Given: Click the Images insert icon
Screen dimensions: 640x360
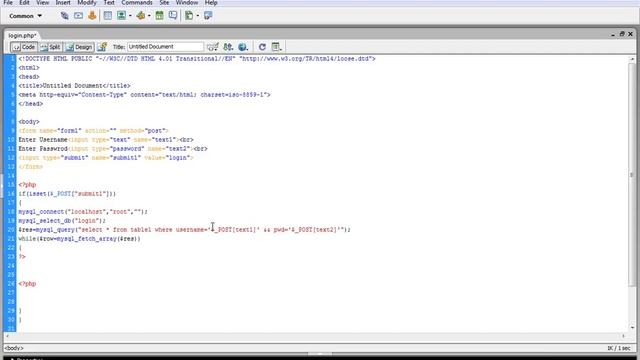Looking at the screenshot, I should 121,16.
